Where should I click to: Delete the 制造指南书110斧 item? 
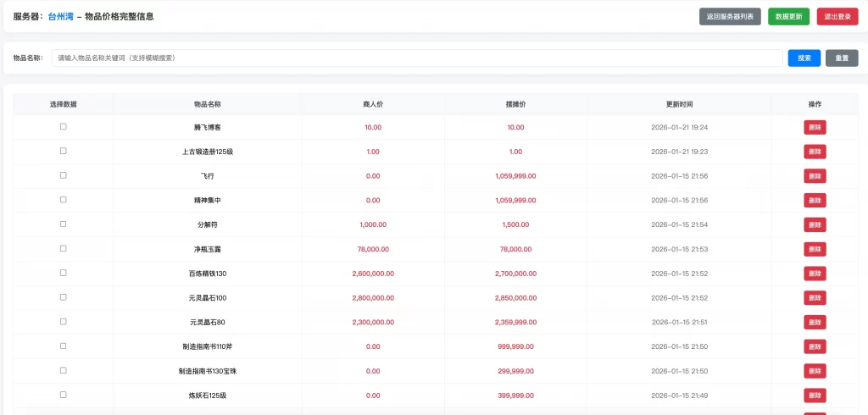(x=815, y=346)
